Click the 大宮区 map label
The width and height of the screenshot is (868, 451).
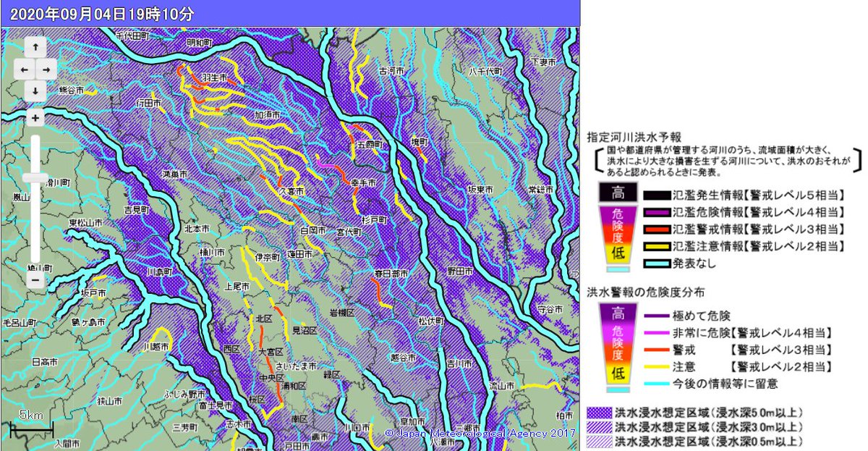273,351
